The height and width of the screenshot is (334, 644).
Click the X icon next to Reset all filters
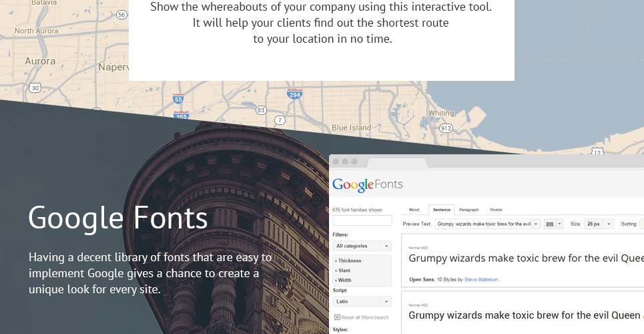(x=337, y=317)
